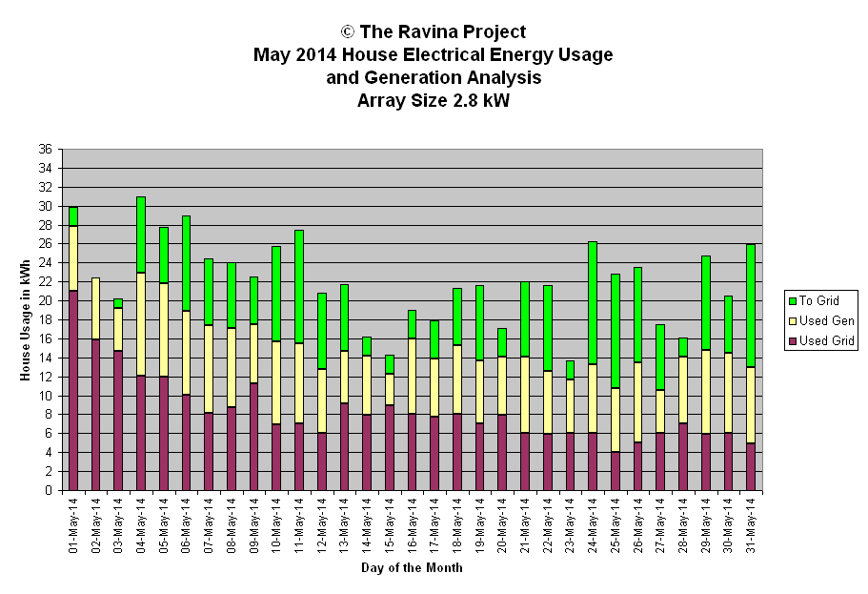Select the "Used Gen" legend label
The height and width of the screenshot is (594, 868).
[826, 320]
